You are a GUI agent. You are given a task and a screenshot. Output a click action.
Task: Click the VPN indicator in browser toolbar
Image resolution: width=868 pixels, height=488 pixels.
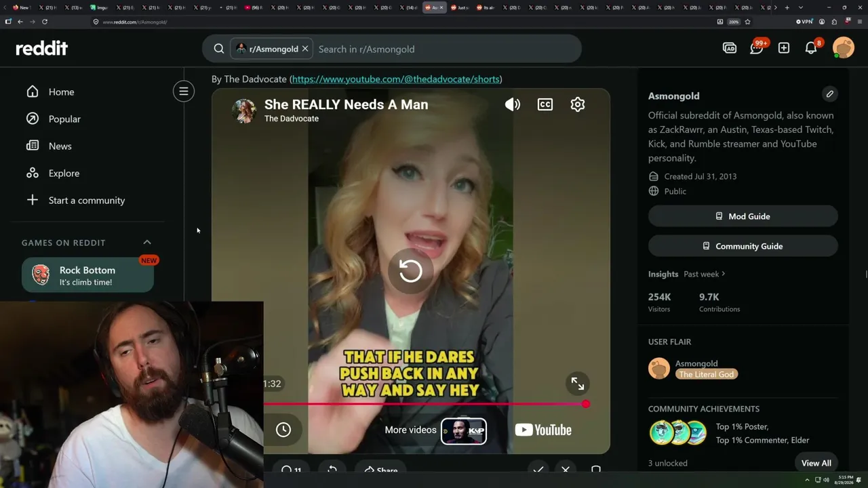click(804, 22)
